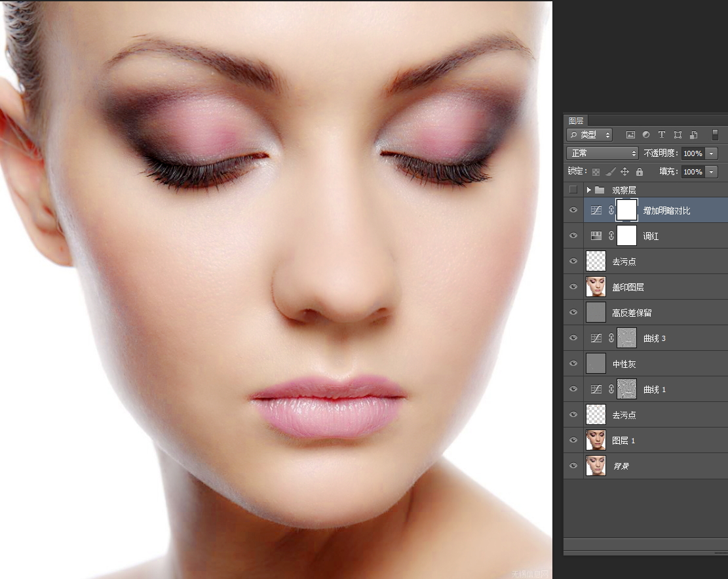Open the 不透明度 opacity slider arrow
Viewport: 728px width, 579px height.
tap(711, 153)
